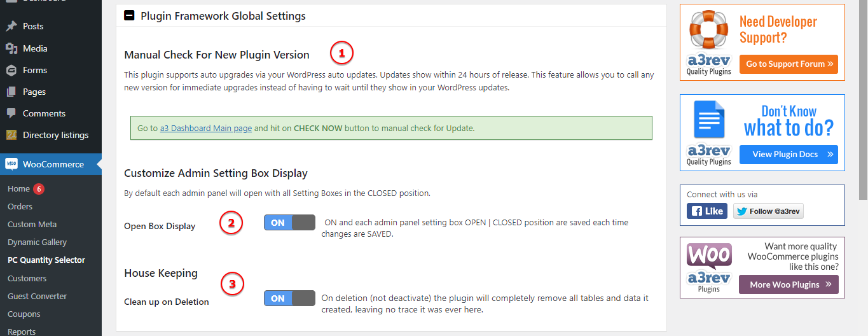868x336 pixels.
Task: Open the a3 Dashboard Main page link
Action: (205, 128)
